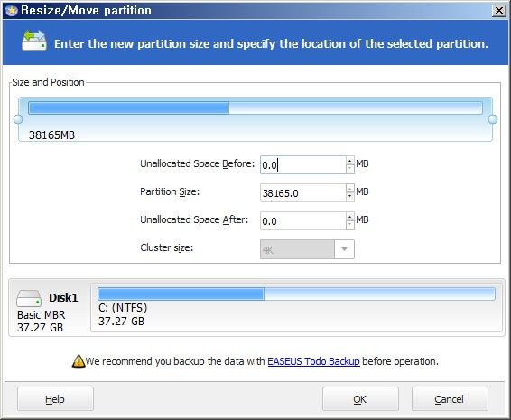
Task: Increase Partition Size with up arrow
Action: [x=349, y=189]
